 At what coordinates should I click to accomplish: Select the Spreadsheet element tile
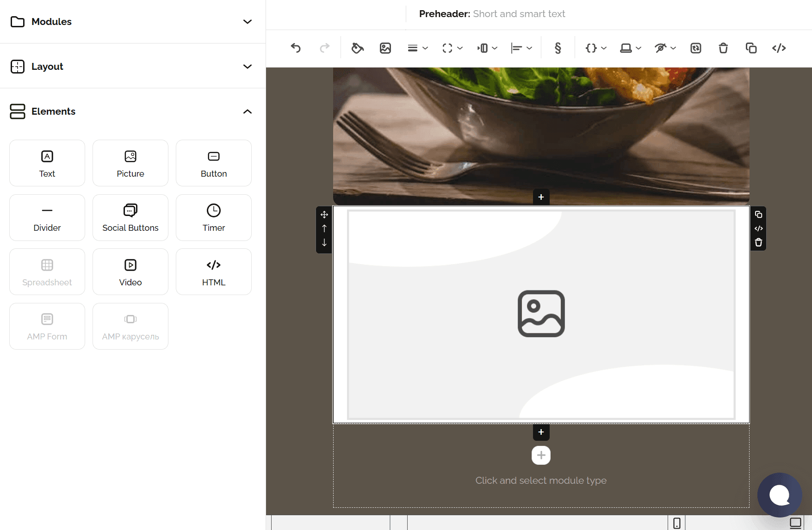[47, 272]
